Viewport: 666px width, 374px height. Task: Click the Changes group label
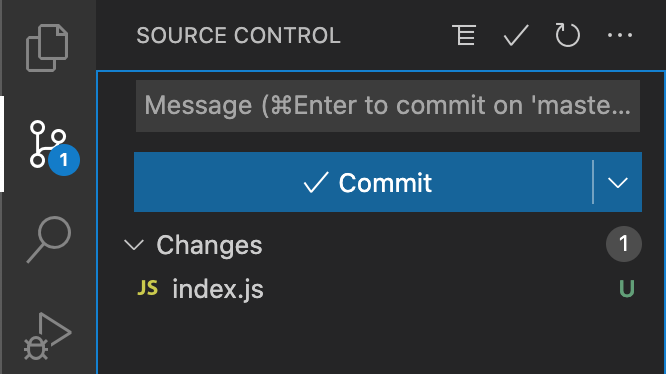pyautogui.click(x=209, y=245)
